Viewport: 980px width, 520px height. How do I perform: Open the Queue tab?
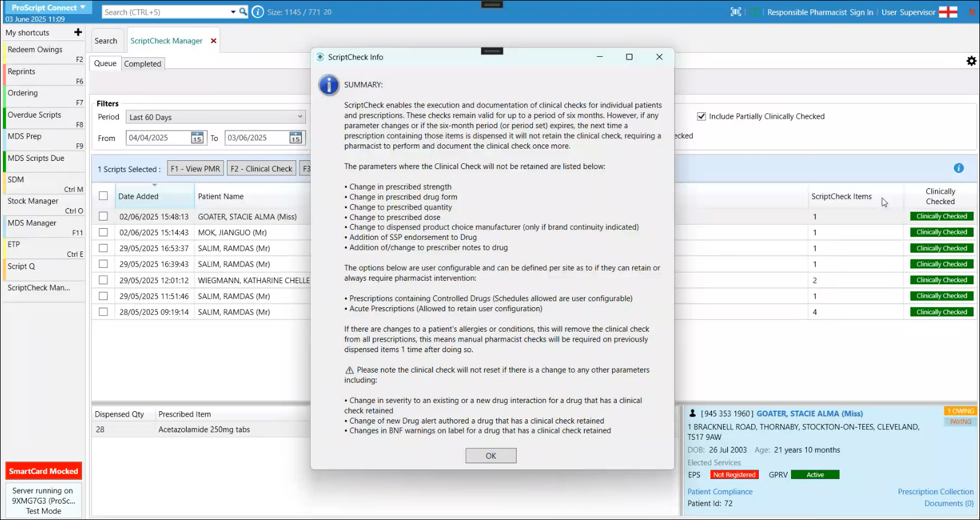point(105,63)
